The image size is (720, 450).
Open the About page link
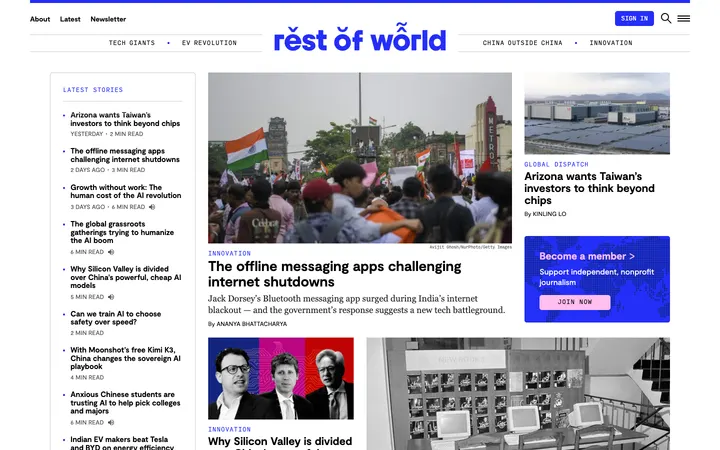(40, 19)
